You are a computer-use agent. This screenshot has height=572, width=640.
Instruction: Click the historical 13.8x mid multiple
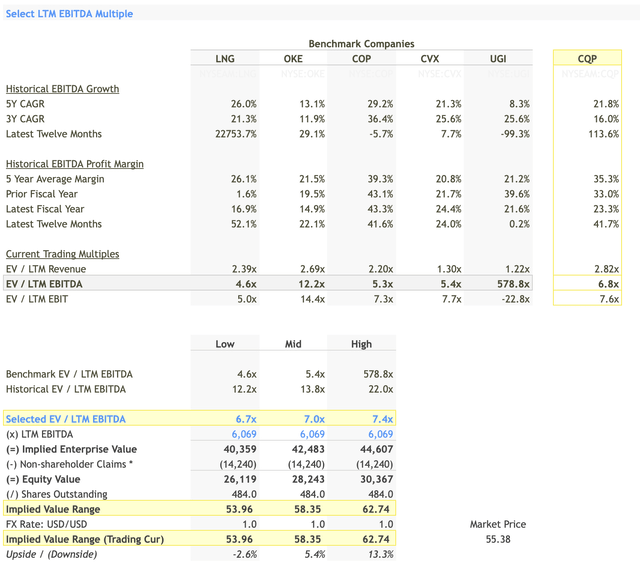(312, 389)
